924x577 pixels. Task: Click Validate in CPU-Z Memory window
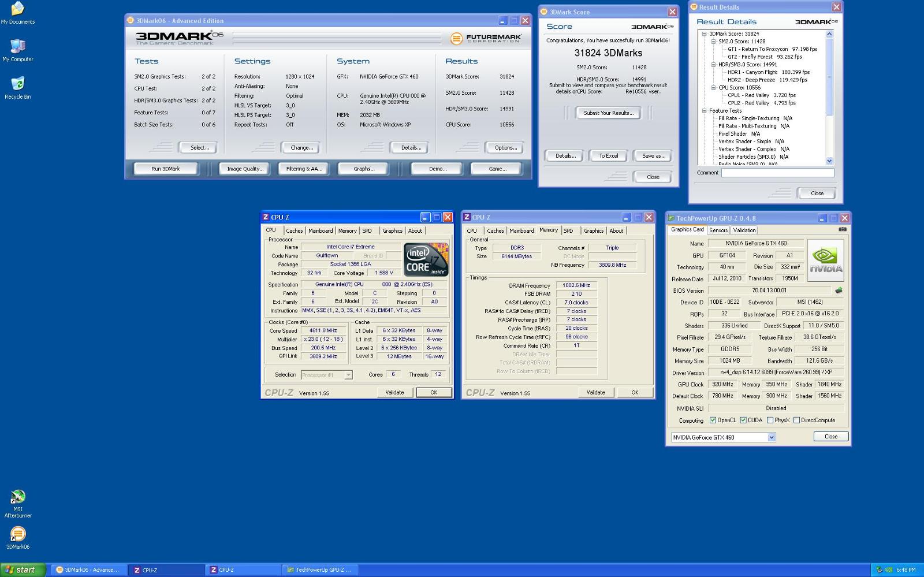595,392
